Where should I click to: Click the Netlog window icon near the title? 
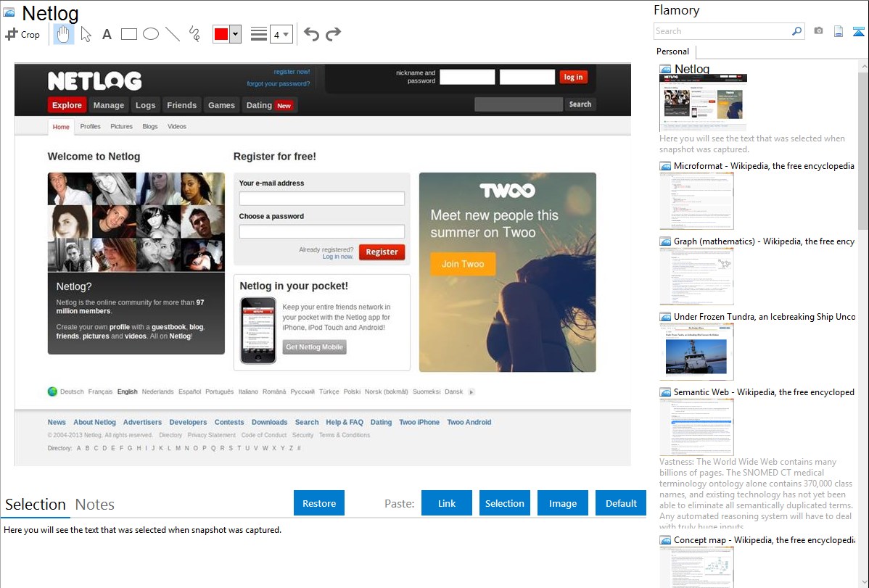pos(9,12)
